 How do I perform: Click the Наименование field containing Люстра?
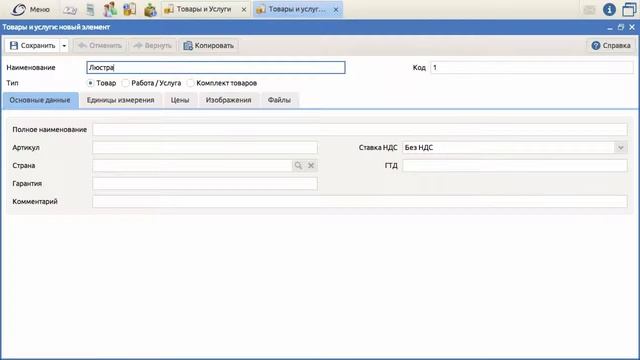[216, 67]
